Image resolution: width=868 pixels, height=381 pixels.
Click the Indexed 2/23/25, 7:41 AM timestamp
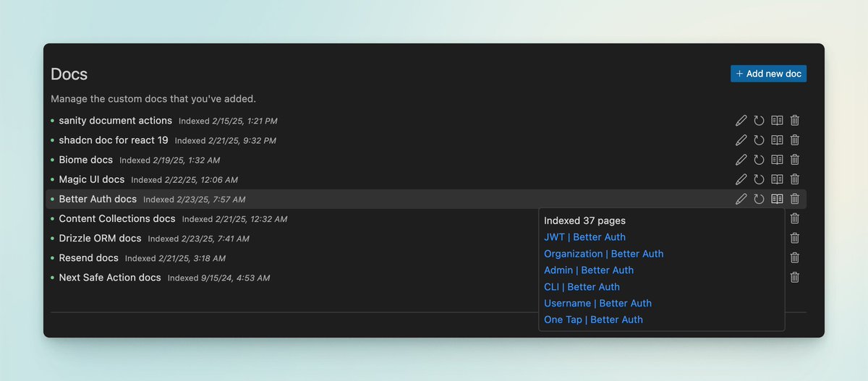click(x=199, y=239)
